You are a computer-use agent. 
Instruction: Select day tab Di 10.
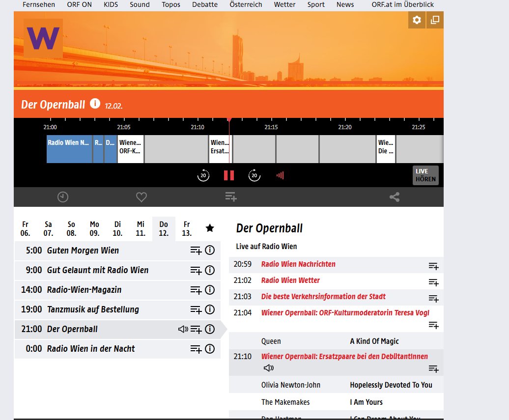pyautogui.click(x=117, y=229)
